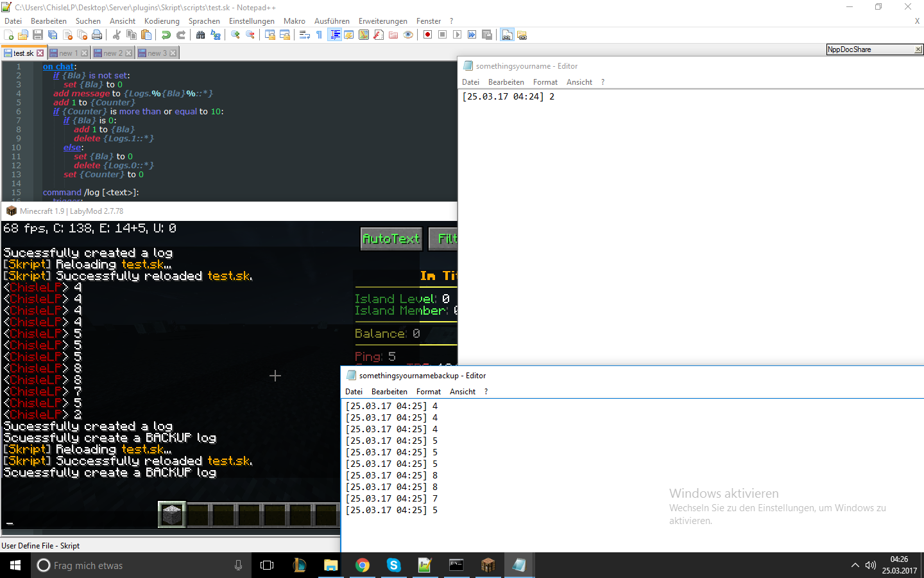Click the Paste toolbar icon
The height and width of the screenshot is (578, 924).
146,35
